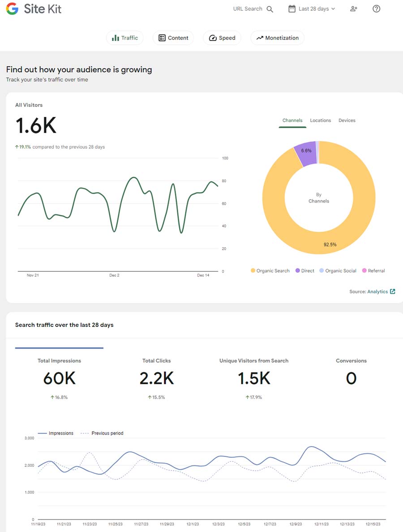Click the URL Search magnifier icon

pyautogui.click(x=270, y=9)
